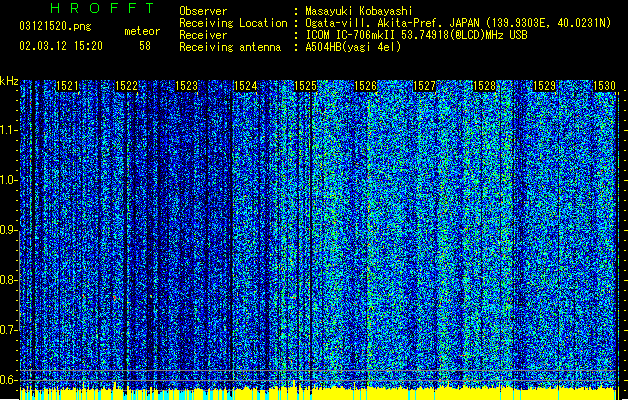Click the 1527 time marker
This screenshot has height=400, width=629.
point(424,86)
